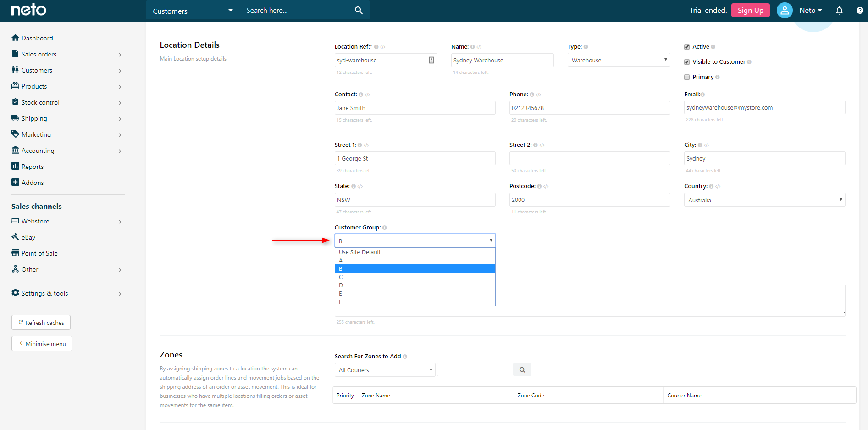Image resolution: width=868 pixels, height=430 pixels.
Task: Click the Sales orders document icon
Action: (16, 54)
